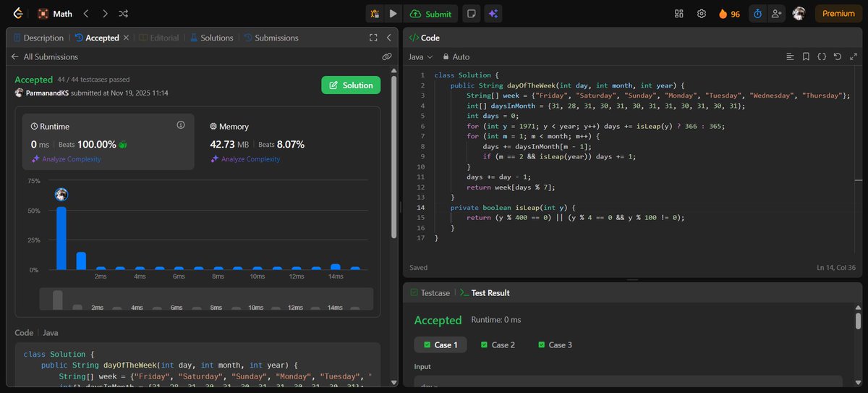Expand editor with fullscreen arrows icon
Viewport: 868px width, 393px height.
coord(854,56)
